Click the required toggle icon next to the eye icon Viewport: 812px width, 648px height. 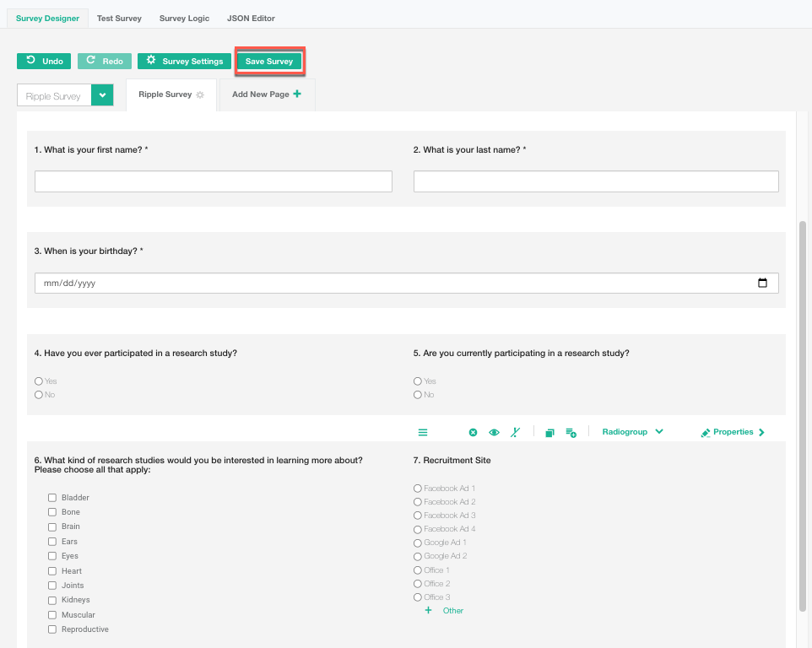click(x=516, y=433)
